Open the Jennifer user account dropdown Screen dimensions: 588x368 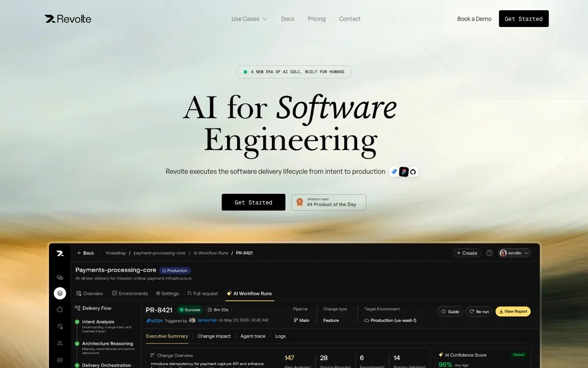(514, 253)
